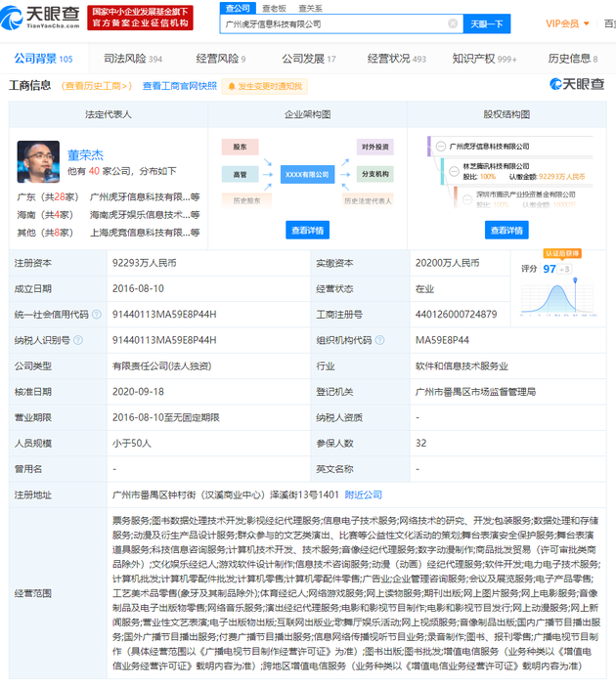The height and width of the screenshot is (687, 616).
Task: Click the 附近公司 link after the address
Action: [x=365, y=494]
